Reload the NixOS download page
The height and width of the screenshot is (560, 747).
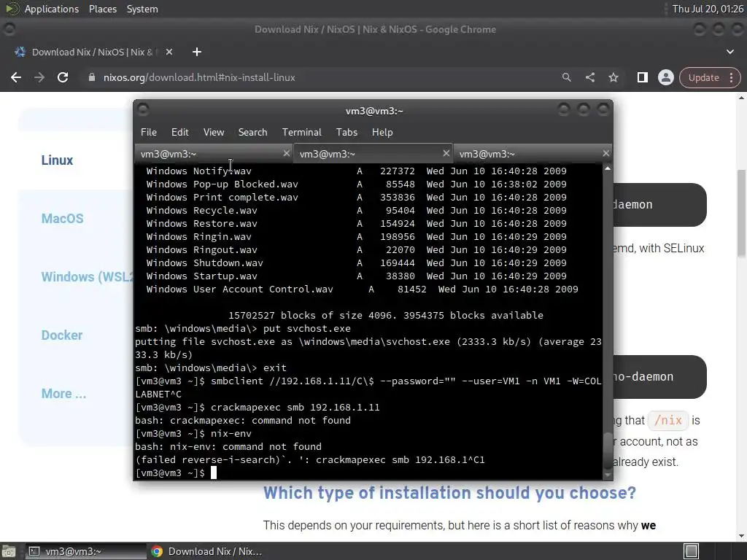click(x=63, y=77)
